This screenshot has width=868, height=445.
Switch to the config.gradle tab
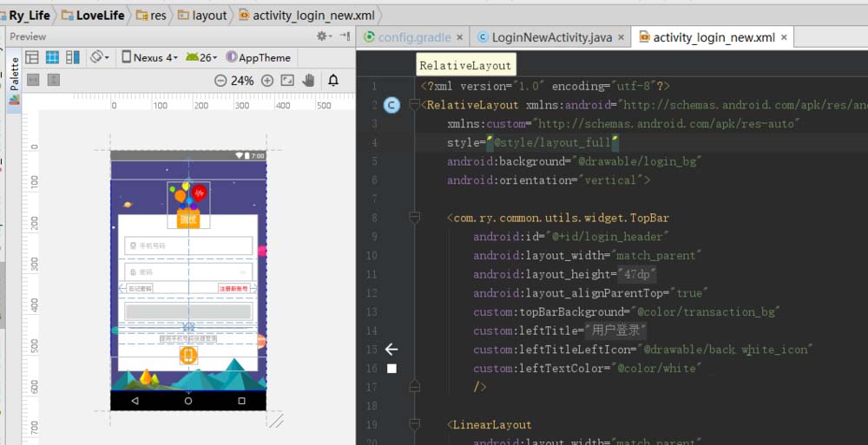413,37
